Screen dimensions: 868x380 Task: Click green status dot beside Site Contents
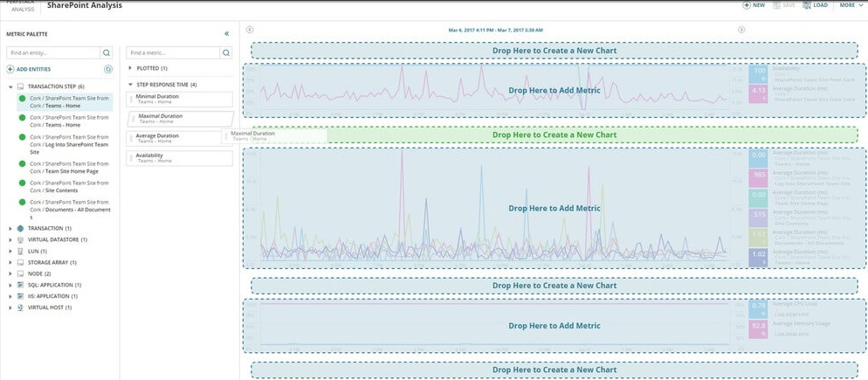pyautogui.click(x=22, y=183)
